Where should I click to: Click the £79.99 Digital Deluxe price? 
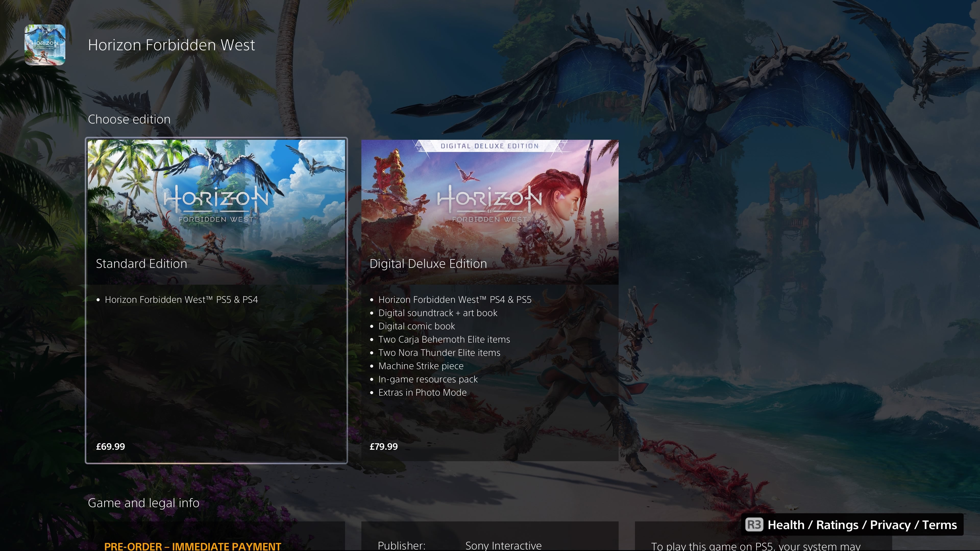(384, 446)
